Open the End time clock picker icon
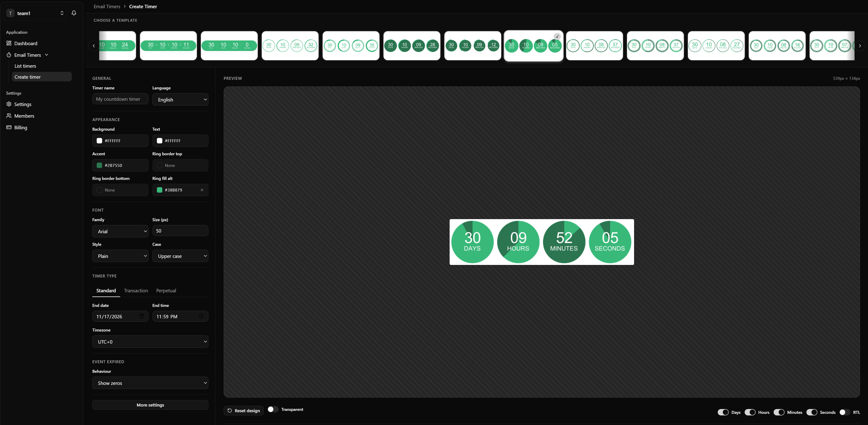The height and width of the screenshot is (425, 868). tap(201, 316)
